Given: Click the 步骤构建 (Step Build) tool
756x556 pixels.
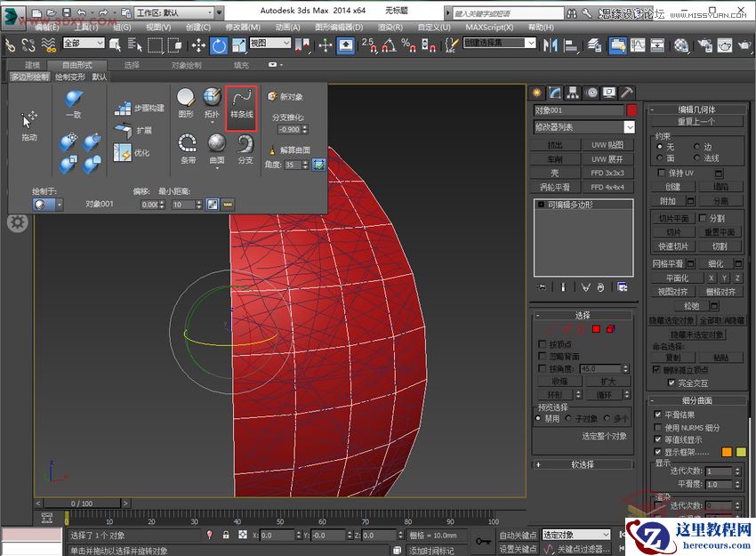Looking at the screenshot, I should (138, 106).
